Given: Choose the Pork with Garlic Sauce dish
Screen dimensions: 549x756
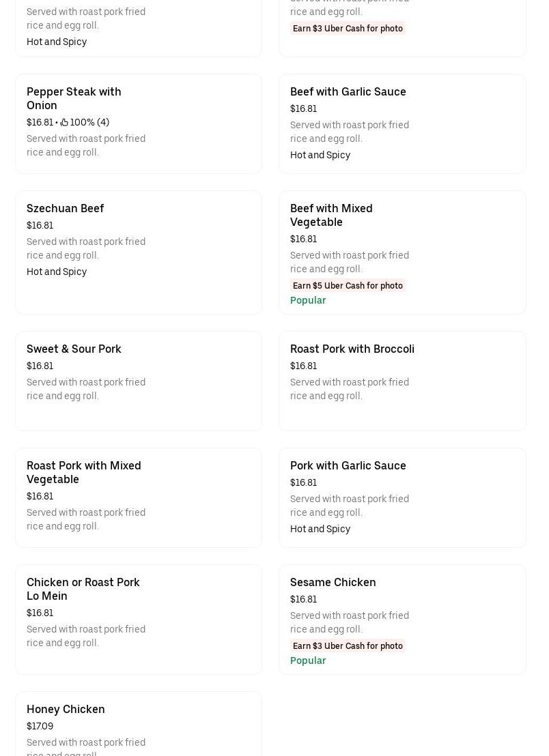Looking at the screenshot, I should tap(348, 466).
